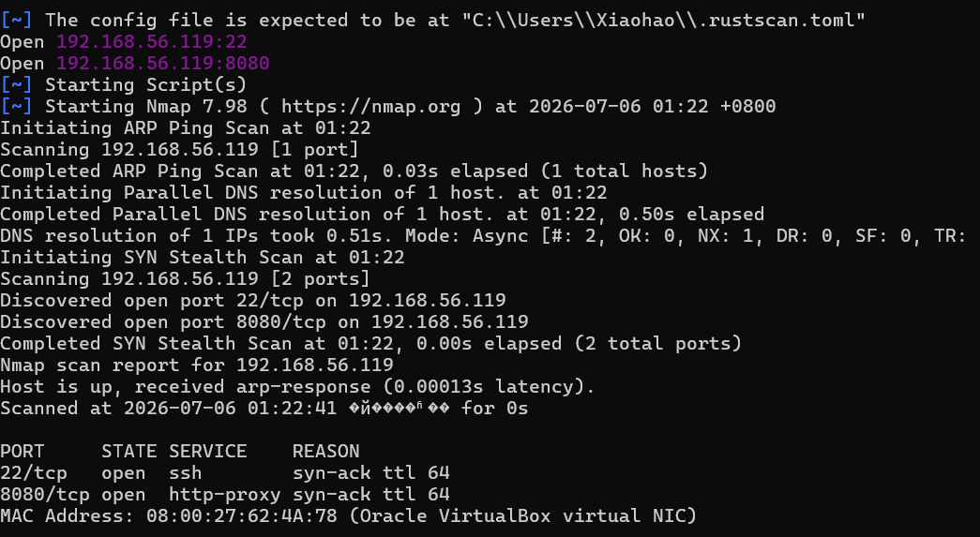Click the MAC address 08:00:27:62:4A:78
The width and height of the screenshot is (980, 537).
(242, 515)
